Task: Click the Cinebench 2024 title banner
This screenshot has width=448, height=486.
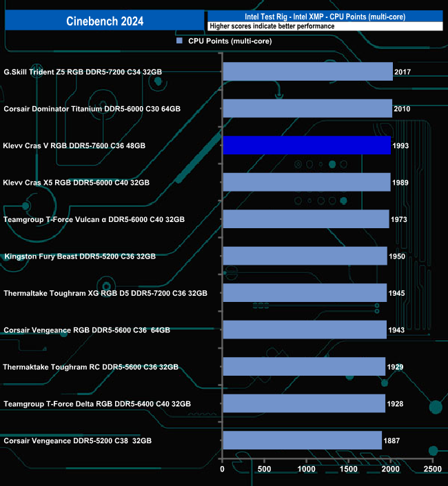Action: (105, 21)
